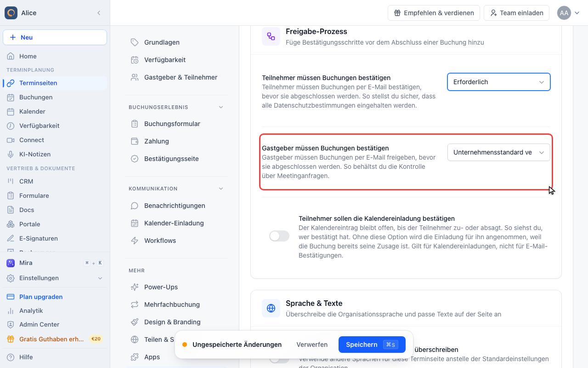
Task: Click Verwerfen to discard changes
Action: tap(312, 345)
